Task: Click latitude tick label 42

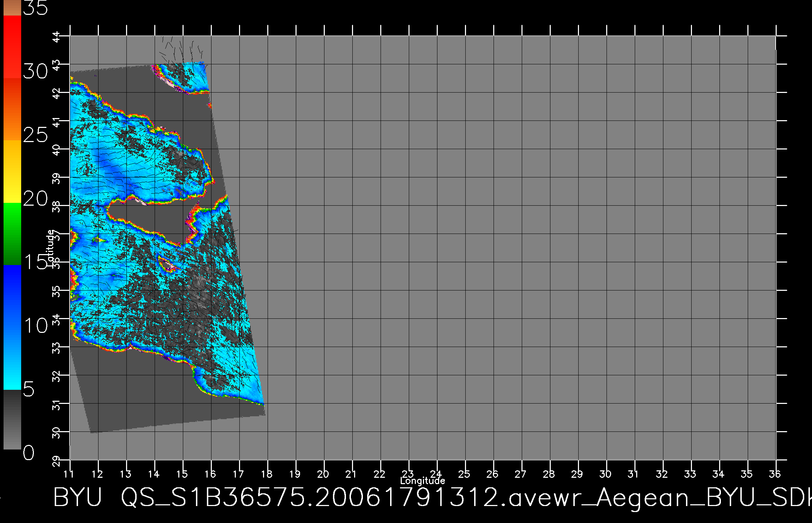Action: pos(57,93)
